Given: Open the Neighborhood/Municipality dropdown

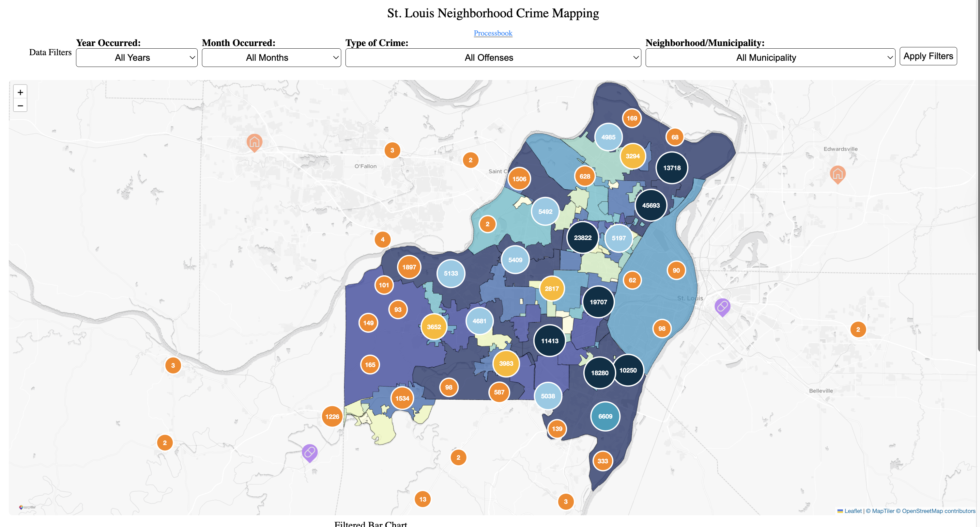Looking at the screenshot, I should tap(770, 57).
